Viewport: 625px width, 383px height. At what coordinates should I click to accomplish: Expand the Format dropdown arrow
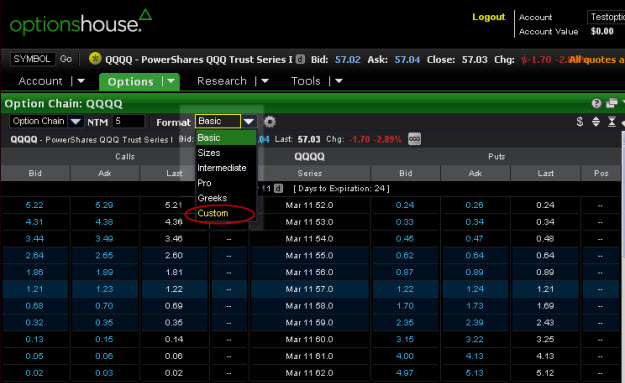click(x=249, y=121)
